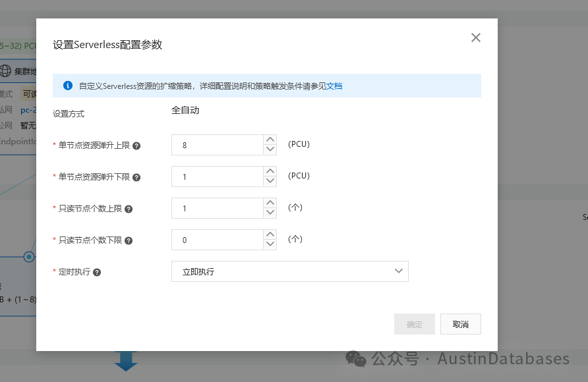Increase 只读节点个数下限 with up arrow
The height and width of the screenshot is (382, 588).
click(270, 234)
